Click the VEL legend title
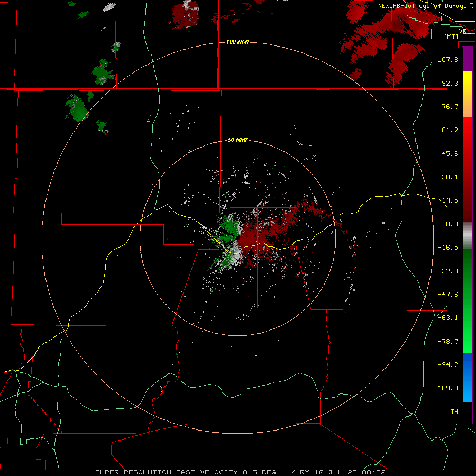This screenshot has width=476, height=476. pyautogui.click(x=464, y=31)
